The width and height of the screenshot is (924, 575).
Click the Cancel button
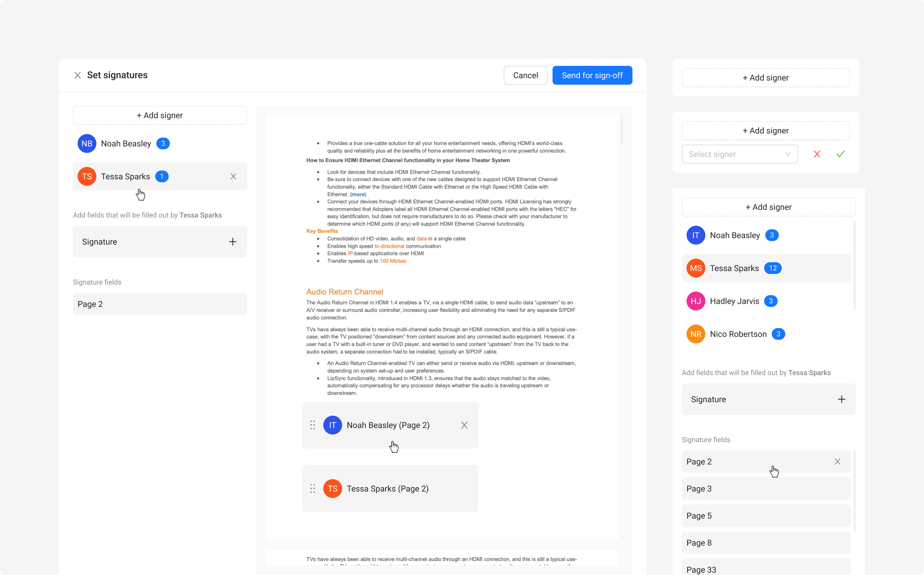click(x=525, y=75)
